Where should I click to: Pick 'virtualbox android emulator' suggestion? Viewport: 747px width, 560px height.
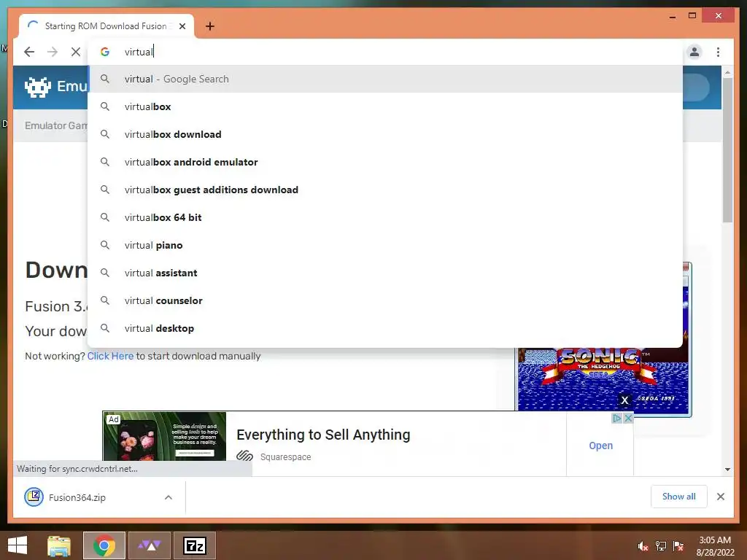coord(385,162)
